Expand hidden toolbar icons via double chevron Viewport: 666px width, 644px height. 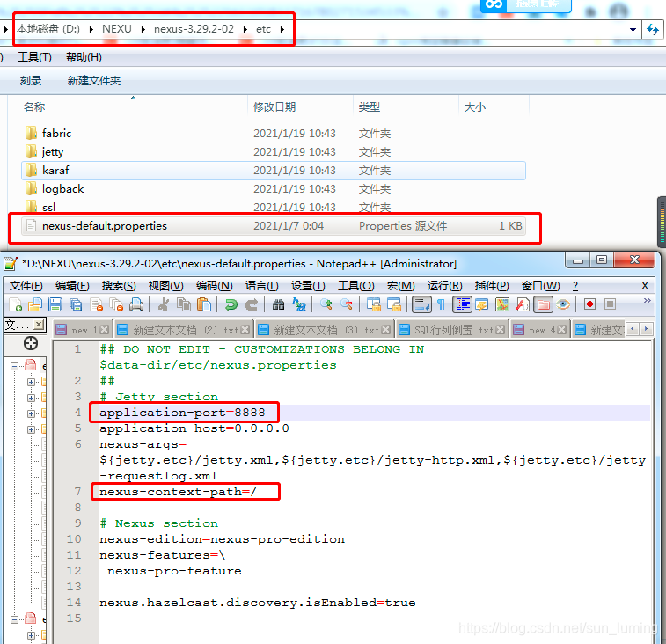[647, 301]
